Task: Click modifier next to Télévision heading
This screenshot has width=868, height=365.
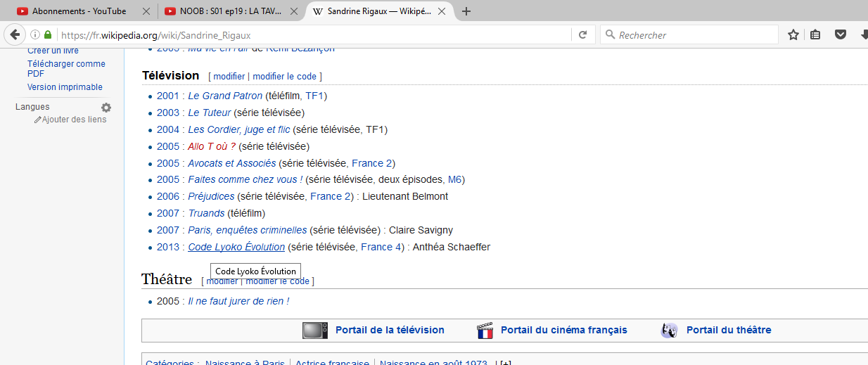Action: pyautogui.click(x=229, y=76)
